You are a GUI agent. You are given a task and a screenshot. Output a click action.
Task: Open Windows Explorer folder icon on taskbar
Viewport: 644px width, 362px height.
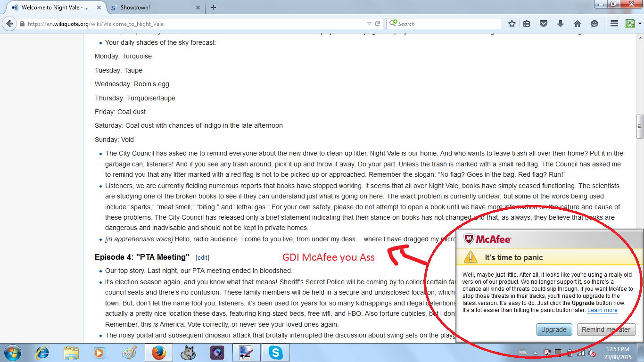coord(72,353)
